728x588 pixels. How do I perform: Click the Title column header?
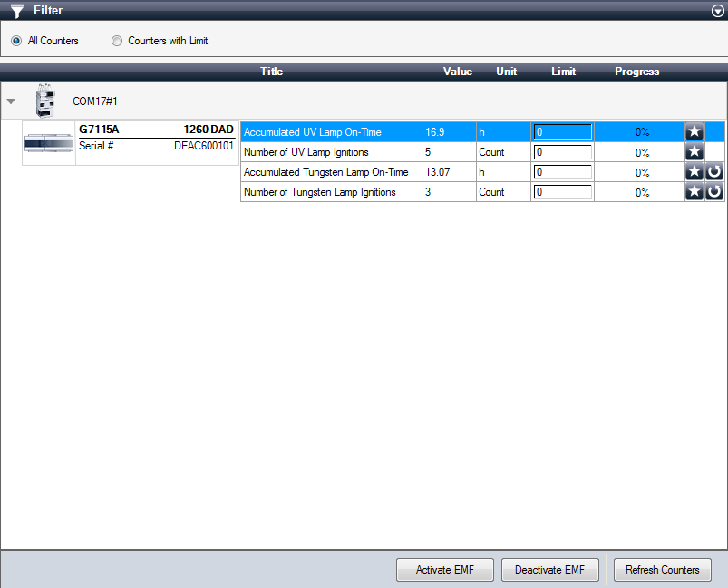coord(271,72)
